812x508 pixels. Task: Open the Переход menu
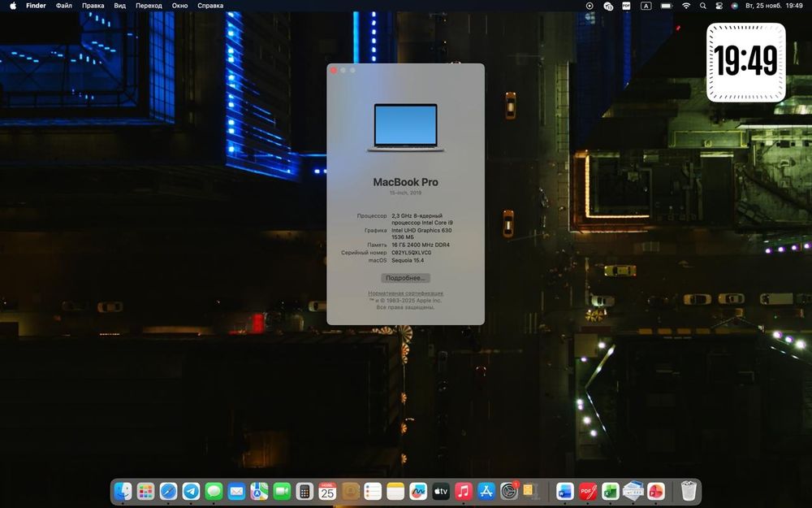[x=149, y=6]
